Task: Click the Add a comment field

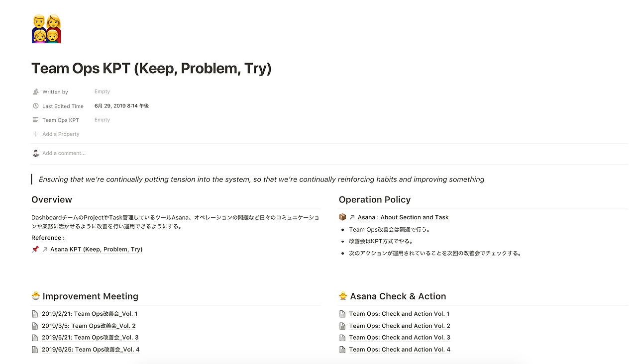Action: point(64,153)
